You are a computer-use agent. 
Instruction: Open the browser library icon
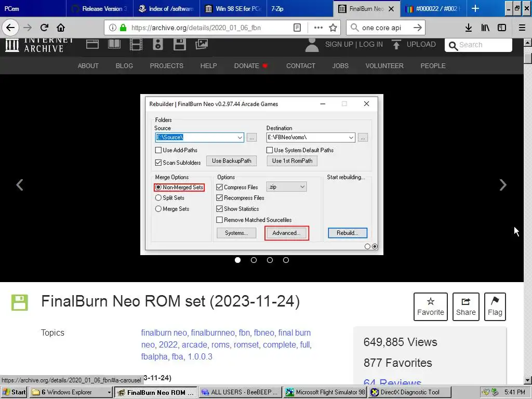(485, 28)
